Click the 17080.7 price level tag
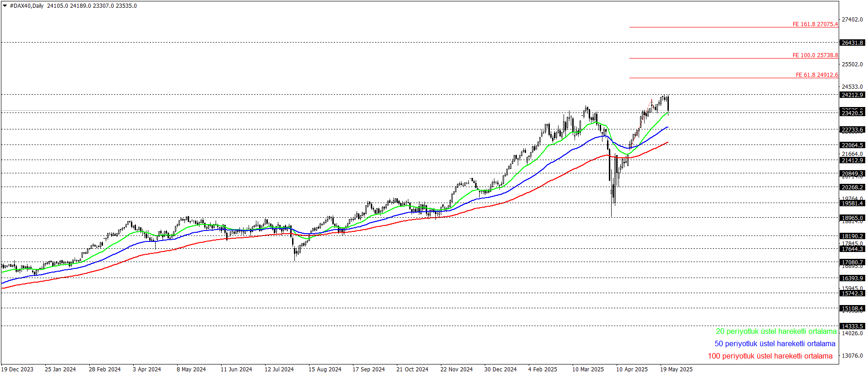The image size is (868, 375). click(x=852, y=262)
